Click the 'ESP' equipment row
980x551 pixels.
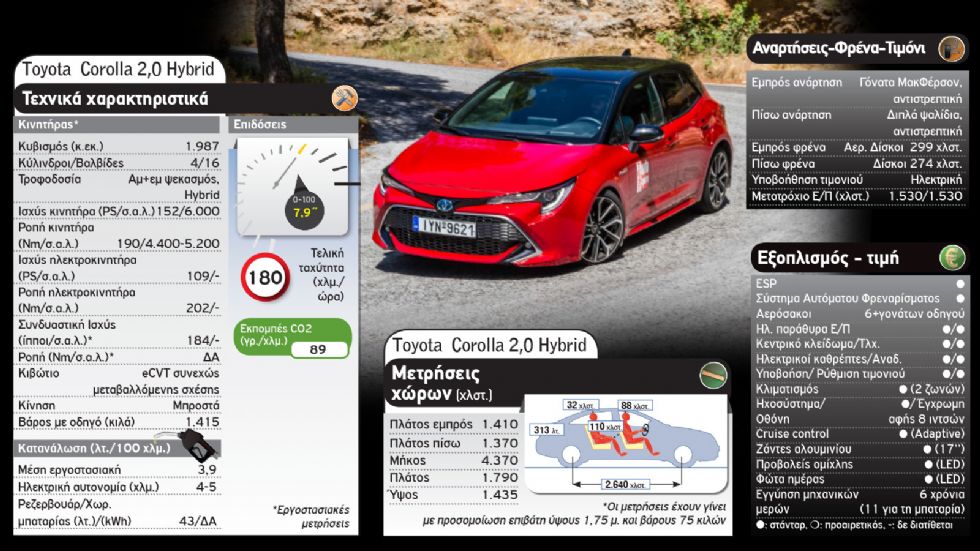[x=860, y=283]
